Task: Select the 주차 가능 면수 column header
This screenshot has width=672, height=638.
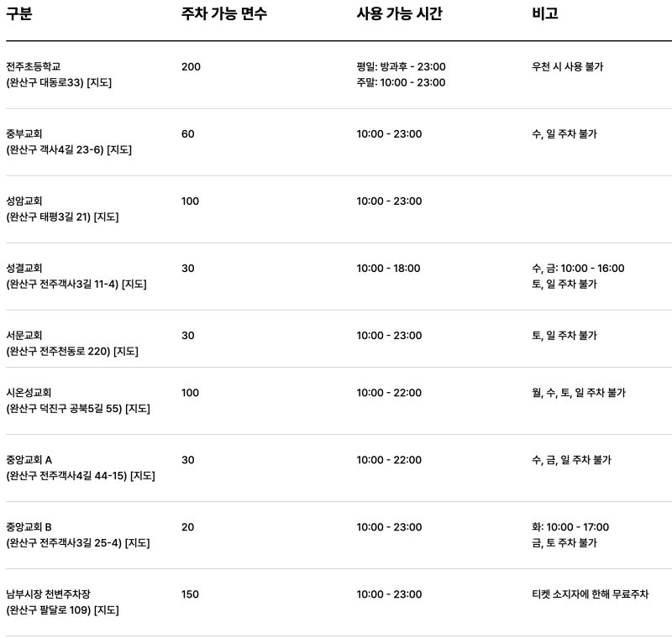Action: 224,13
